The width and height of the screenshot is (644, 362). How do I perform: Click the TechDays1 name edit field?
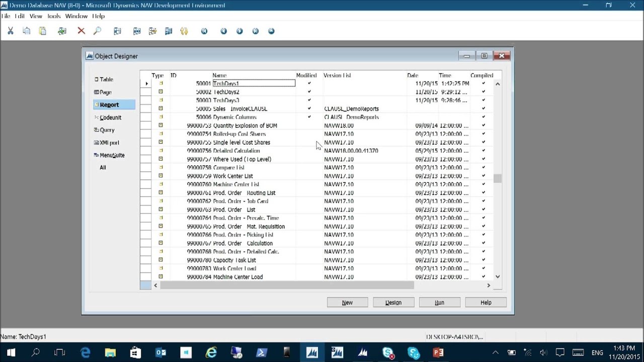(254, 83)
